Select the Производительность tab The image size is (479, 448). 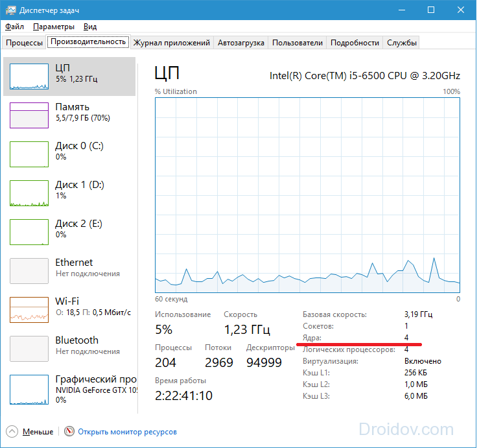click(88, 42)
